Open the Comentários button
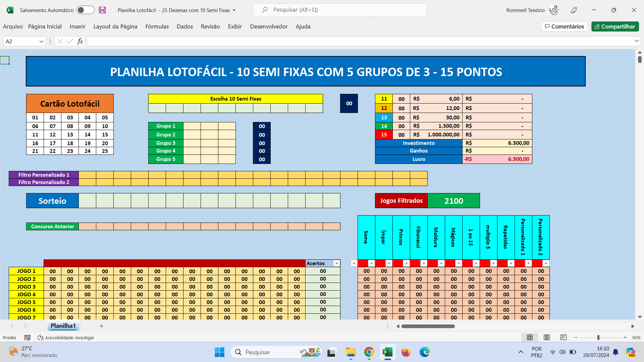 click(x=565, y=26)
